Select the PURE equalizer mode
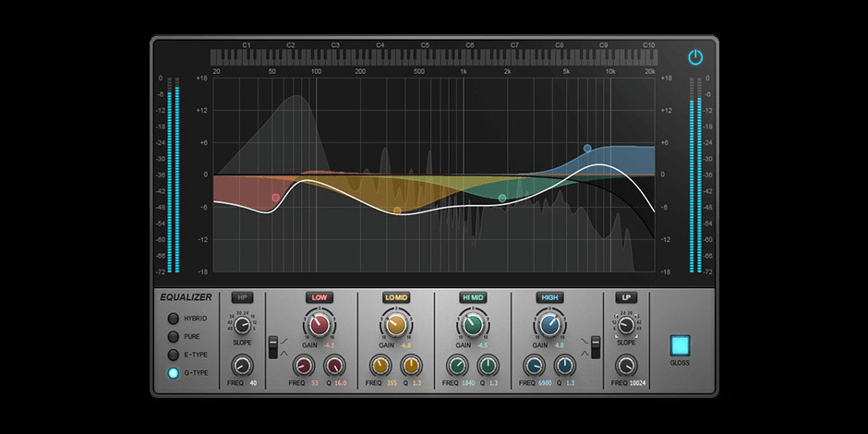 click(x=173, y=337)
